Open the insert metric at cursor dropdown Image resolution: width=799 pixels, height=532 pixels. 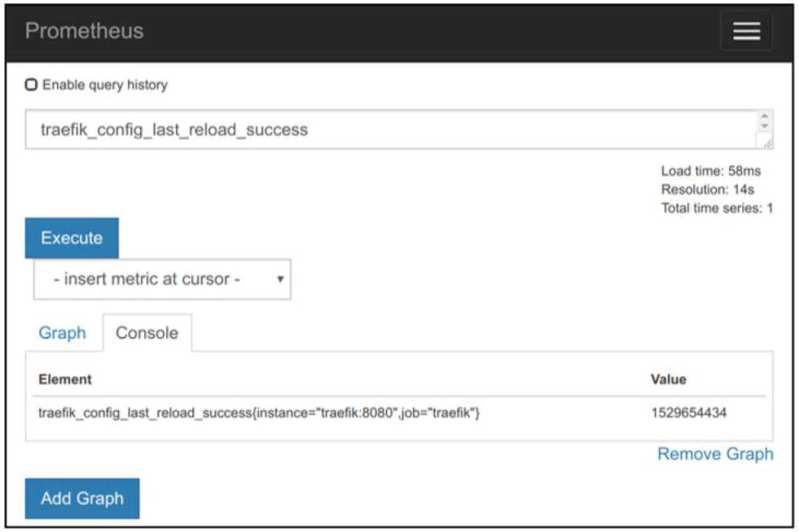tap(162, 279)
